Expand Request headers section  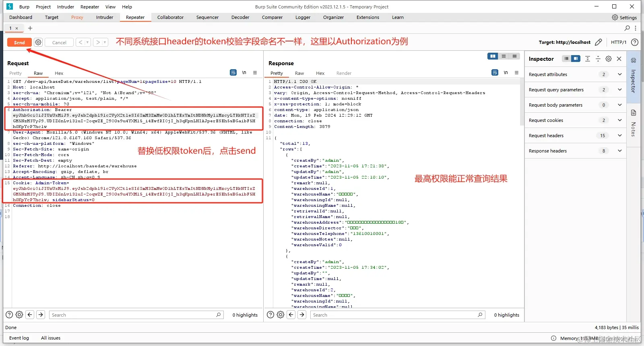pyautogui.click(x=575, y=136)
